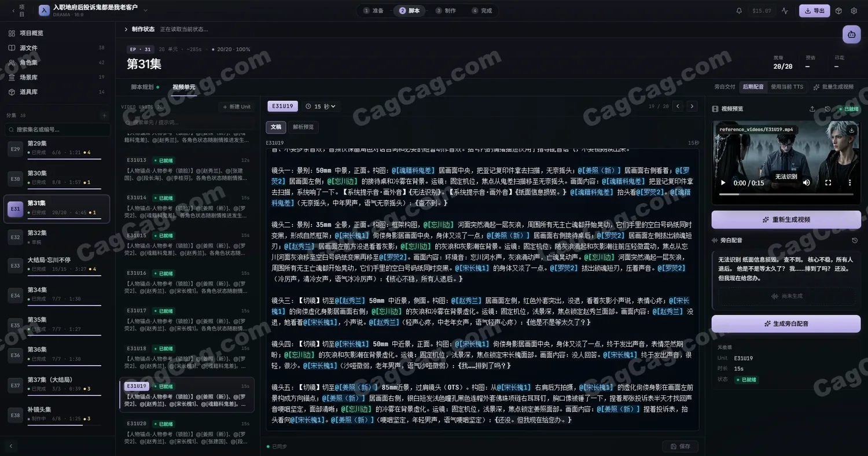The width and height of the screenshot is (868, 456).
Task: Download the E31U19.mp4 reference video
Action: point(852,130)
